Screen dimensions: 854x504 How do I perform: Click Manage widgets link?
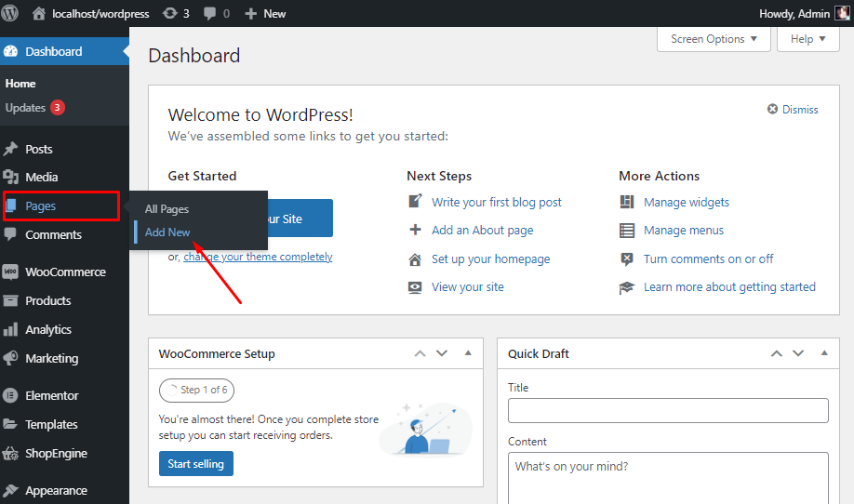[x=687, y=202]
